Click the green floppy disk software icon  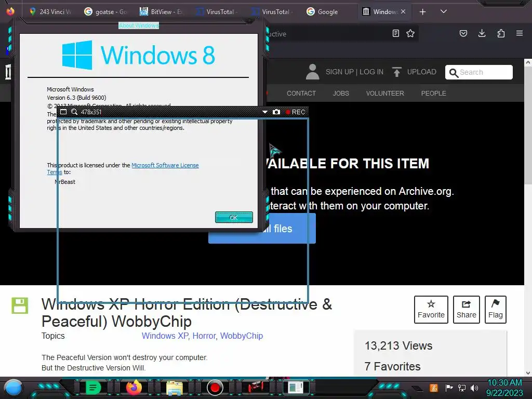pos(20,305)
